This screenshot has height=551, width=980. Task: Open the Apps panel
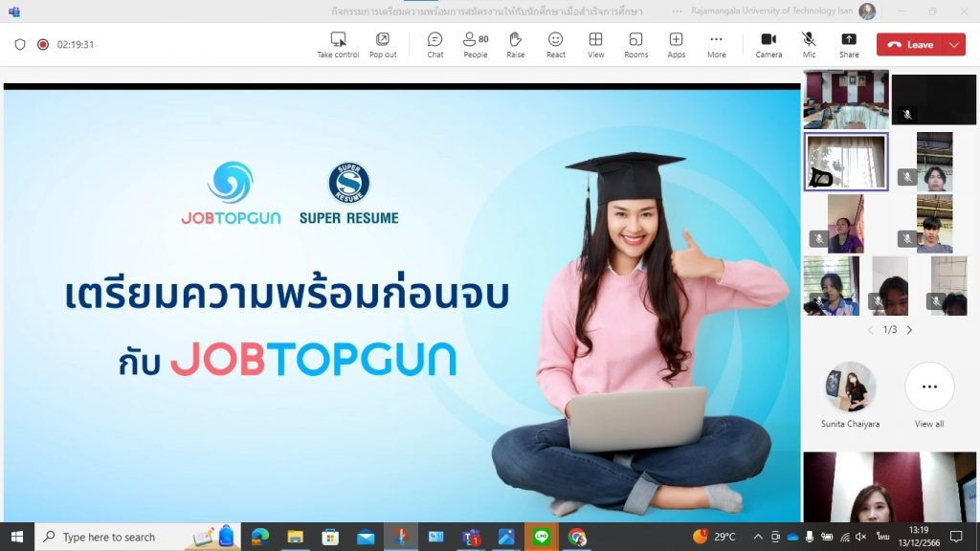(x=676, y=44)
